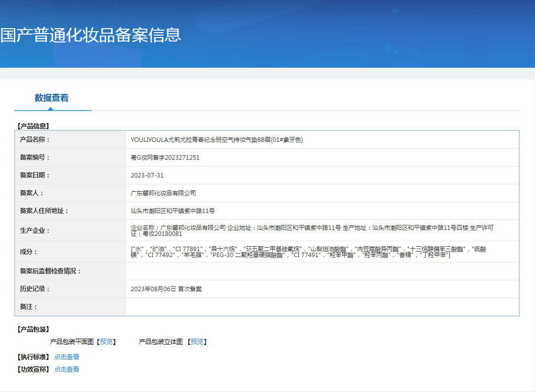
Task: Preview the 产品包装平面图 image
Action: 106,342
